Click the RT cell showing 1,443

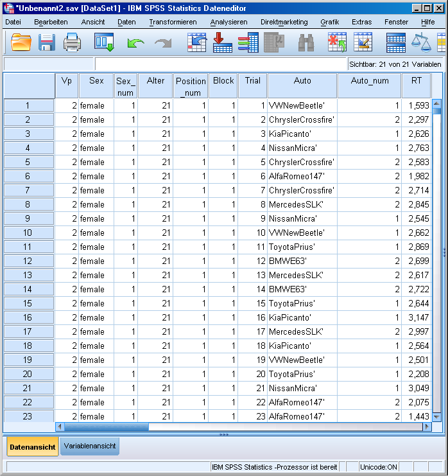(416, 416)
